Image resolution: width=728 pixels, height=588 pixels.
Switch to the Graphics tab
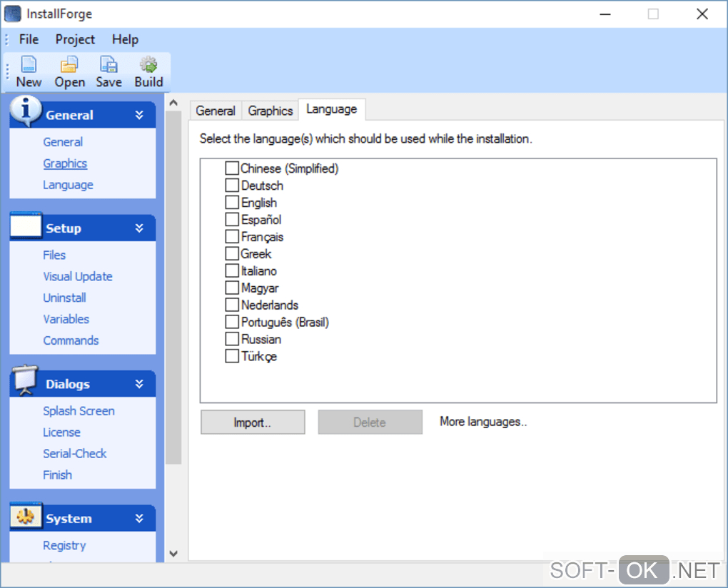271,111
